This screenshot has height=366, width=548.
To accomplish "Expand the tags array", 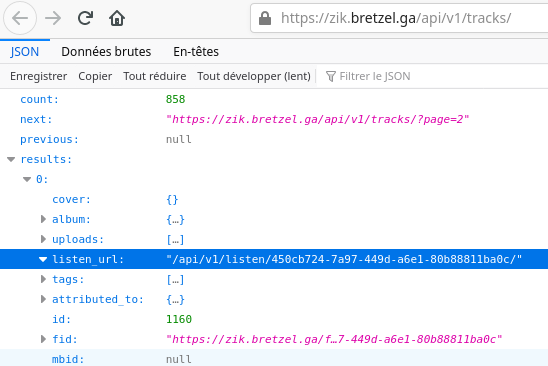I will tap(43, 279).
